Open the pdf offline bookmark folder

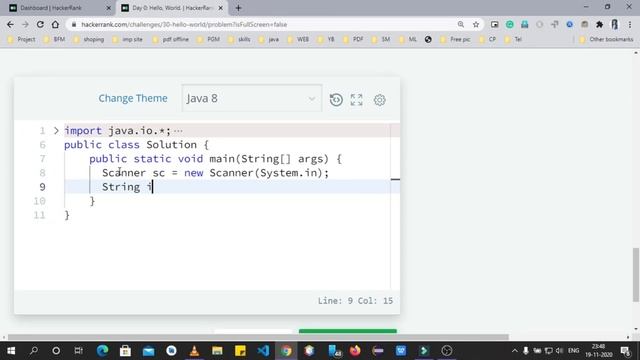point(171,39)
